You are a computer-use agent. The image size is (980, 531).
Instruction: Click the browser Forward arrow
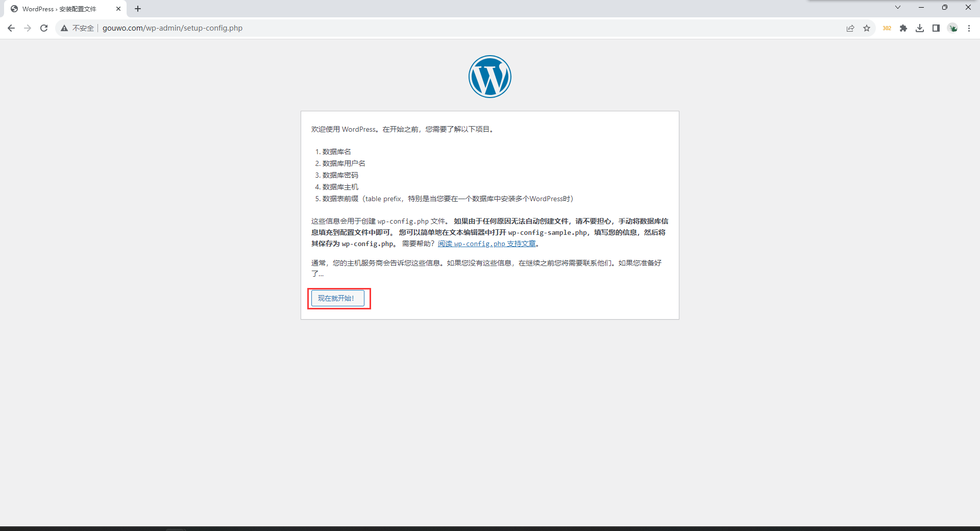(28, 28)
